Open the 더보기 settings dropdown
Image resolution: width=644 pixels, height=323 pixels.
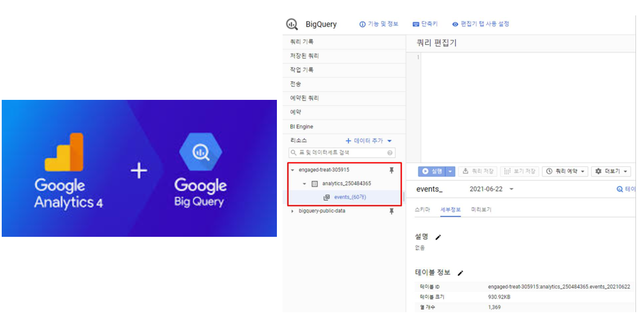611,171
